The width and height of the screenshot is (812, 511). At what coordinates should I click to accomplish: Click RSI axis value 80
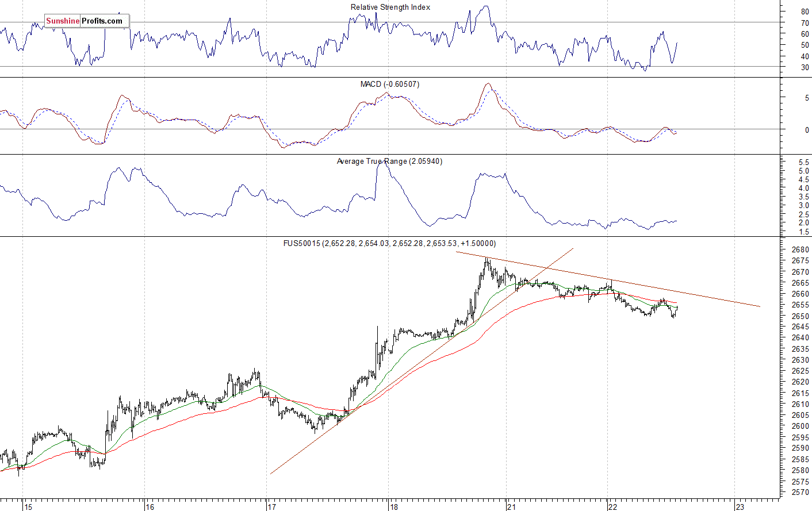(805, 12)
